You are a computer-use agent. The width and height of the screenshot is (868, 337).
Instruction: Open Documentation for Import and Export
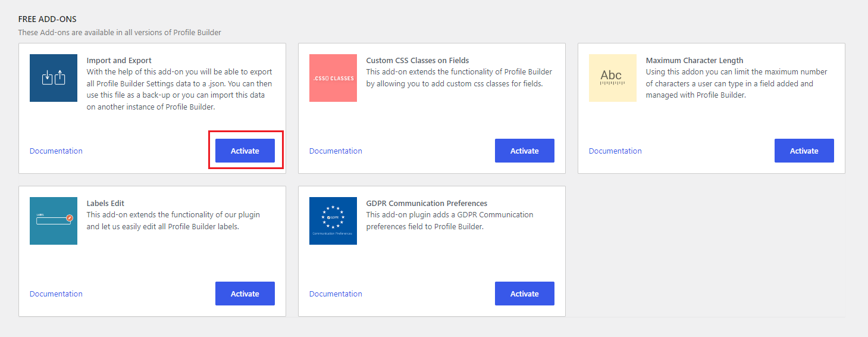pyautogui.click(x=56, y=151)
